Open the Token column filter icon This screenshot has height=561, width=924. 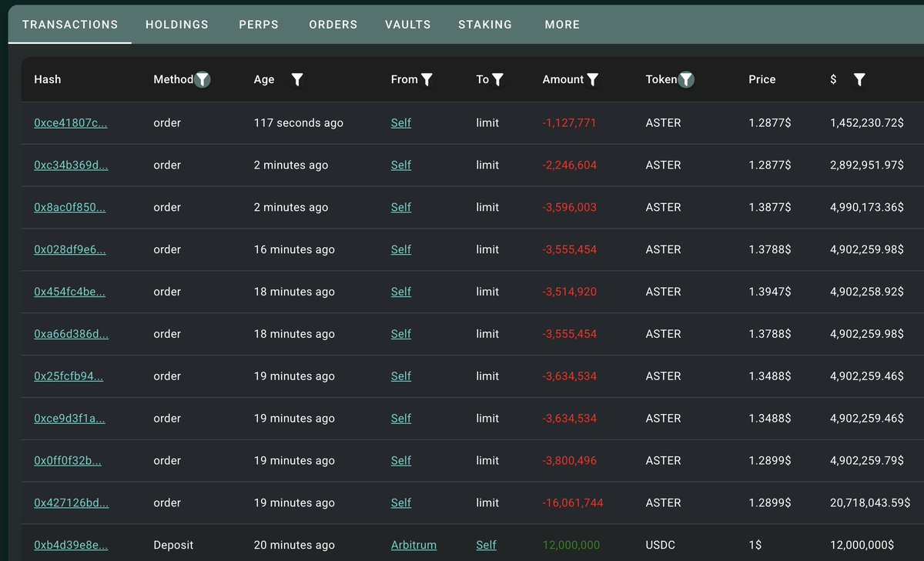686,79
